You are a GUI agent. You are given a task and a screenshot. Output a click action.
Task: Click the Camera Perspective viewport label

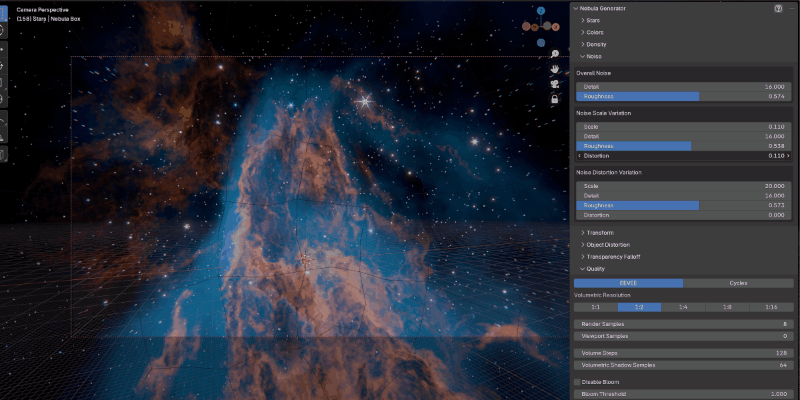[42, 10]
